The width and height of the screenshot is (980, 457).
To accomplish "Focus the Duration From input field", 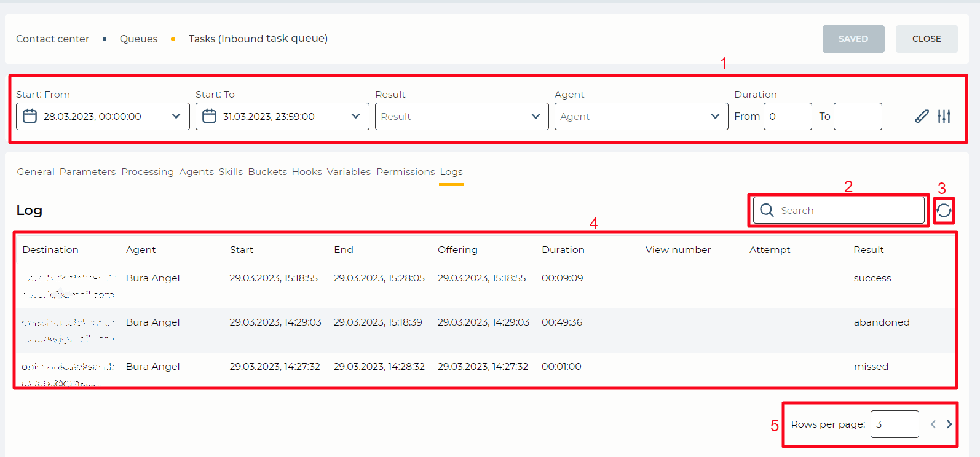I will click(x=788, y=116).
